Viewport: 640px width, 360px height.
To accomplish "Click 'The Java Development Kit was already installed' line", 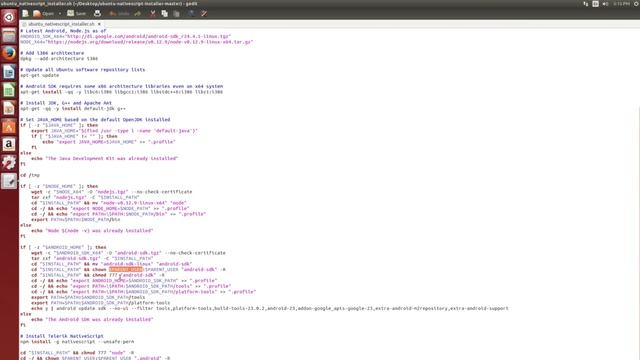I will coord(104,158).
